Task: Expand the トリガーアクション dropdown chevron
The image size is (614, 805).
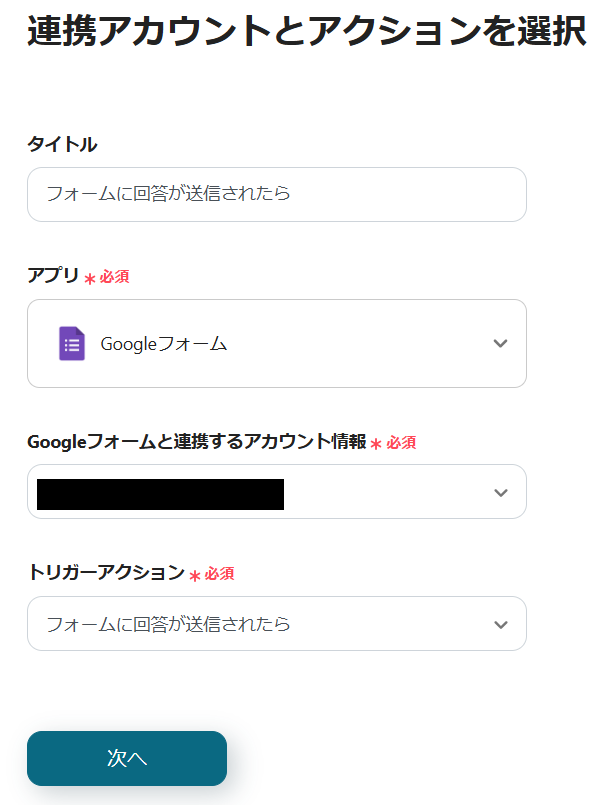Action: tap(501, 625)
